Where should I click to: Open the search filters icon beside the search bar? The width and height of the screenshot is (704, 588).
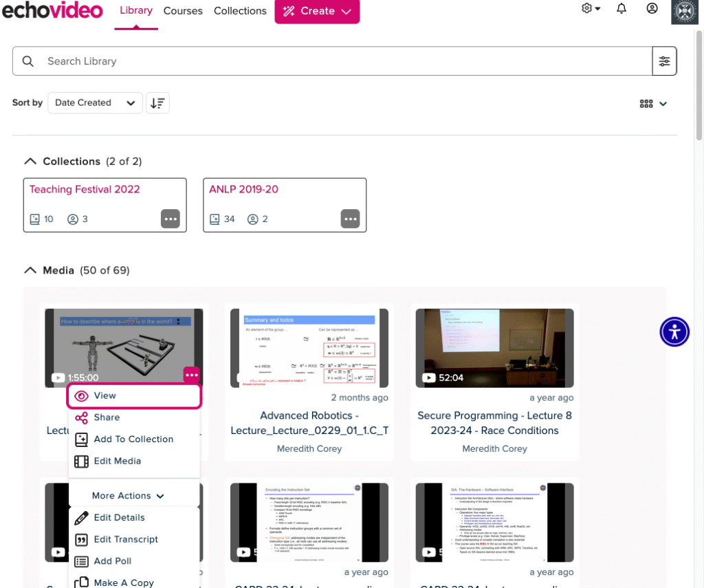click(664, 61)
